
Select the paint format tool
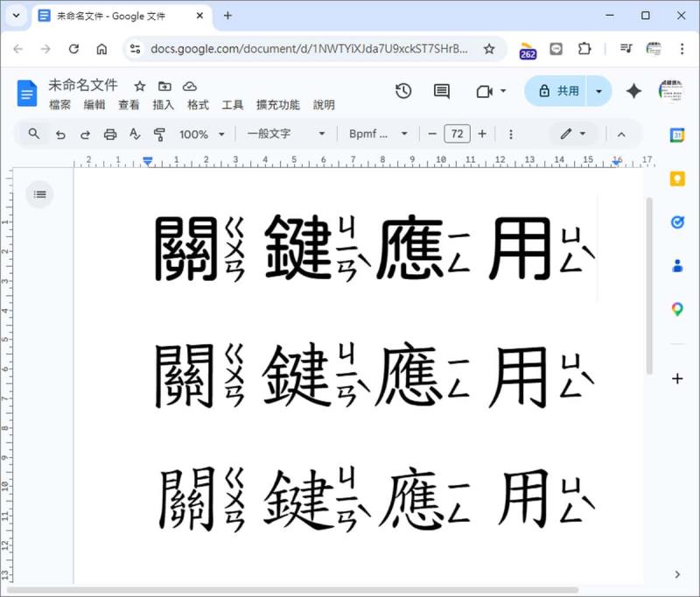[x=159, y=134]
